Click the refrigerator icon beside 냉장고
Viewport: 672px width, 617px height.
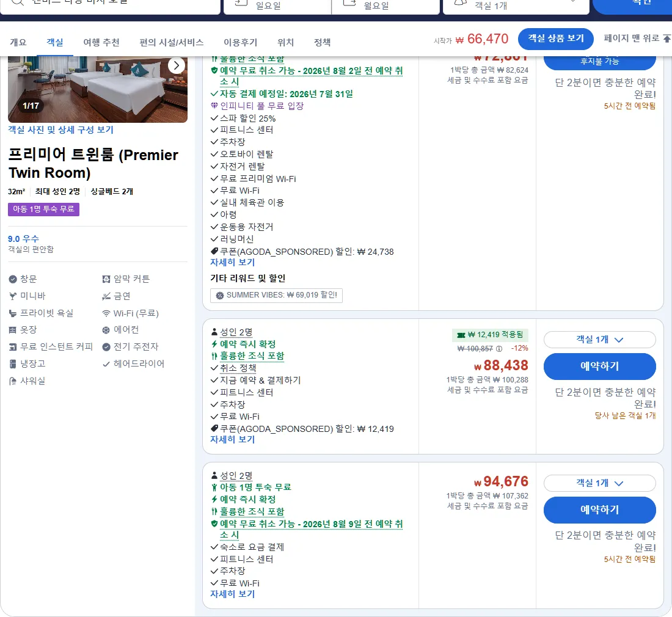[x=13, y=363]
